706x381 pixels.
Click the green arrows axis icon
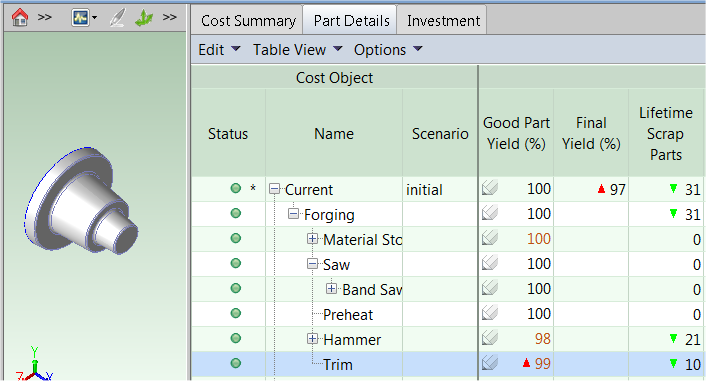click(x=144, y=18)
